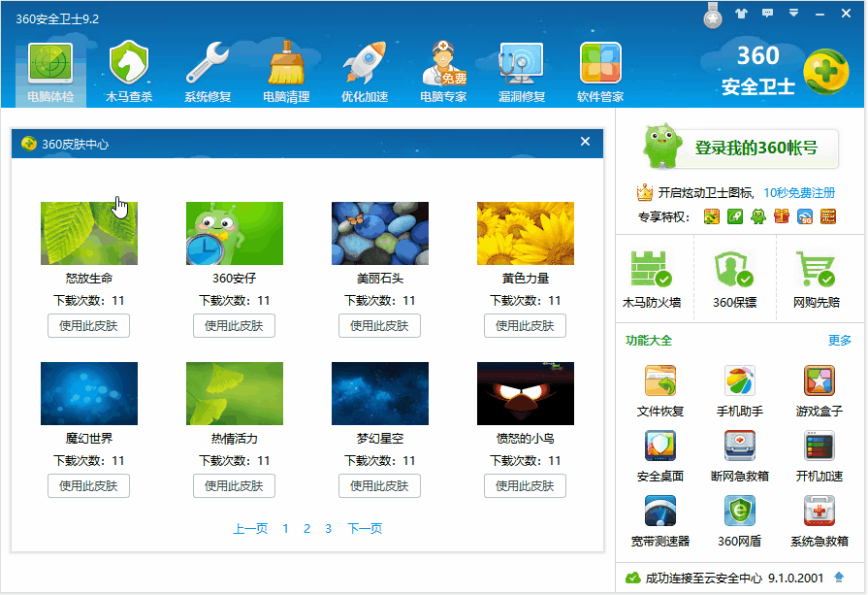The width and height of the screenshot is (868, 595).
Task: Click 10秒免费注册 registration link
Action: pos(799,193)
